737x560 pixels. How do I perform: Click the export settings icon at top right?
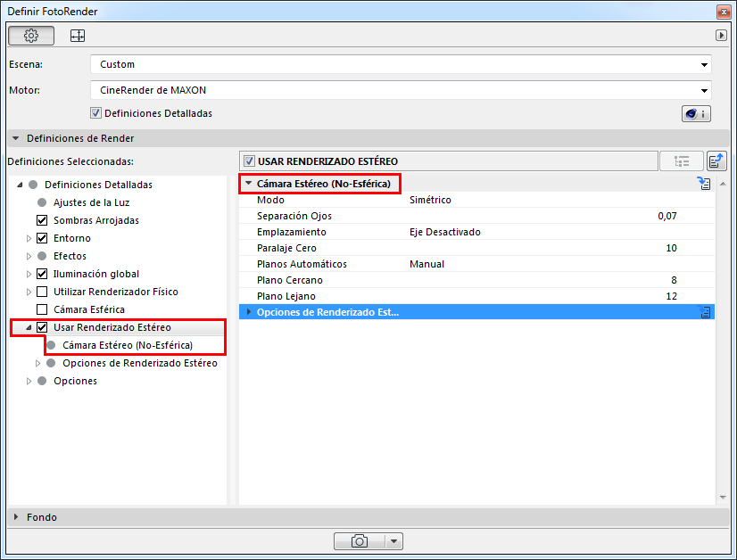716,161
